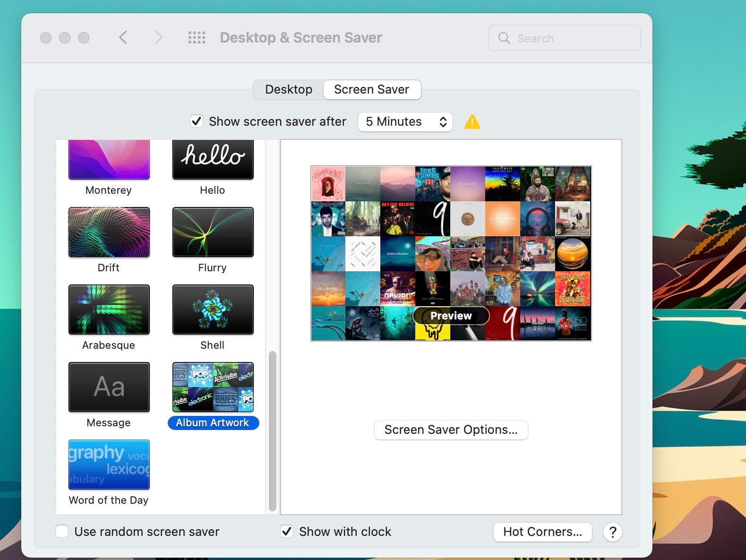Enable Use random screen saver checkbox
Viewport: 746px width, 560px height.
tap(62, 532)
